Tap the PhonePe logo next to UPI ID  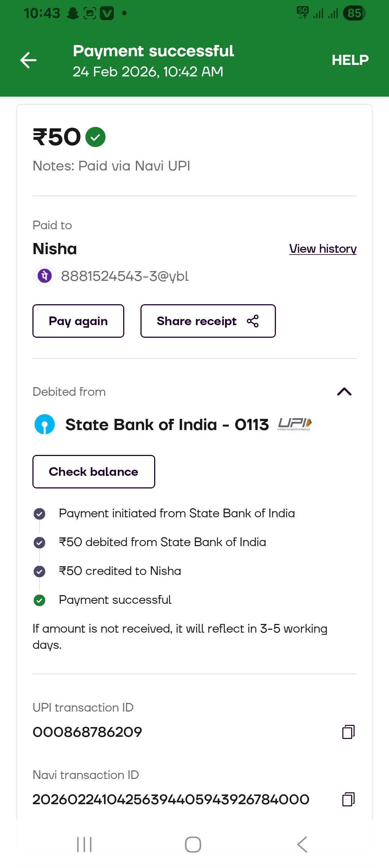(x=45, y=276)
